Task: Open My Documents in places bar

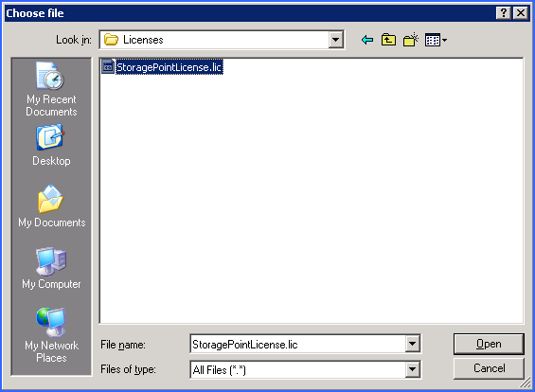Action: point(51,206)
